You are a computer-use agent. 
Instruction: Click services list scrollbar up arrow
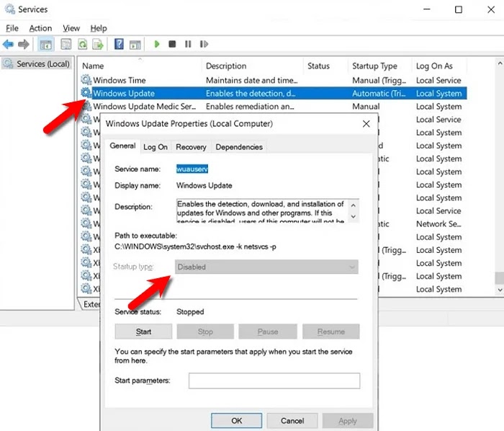(500, 63)
